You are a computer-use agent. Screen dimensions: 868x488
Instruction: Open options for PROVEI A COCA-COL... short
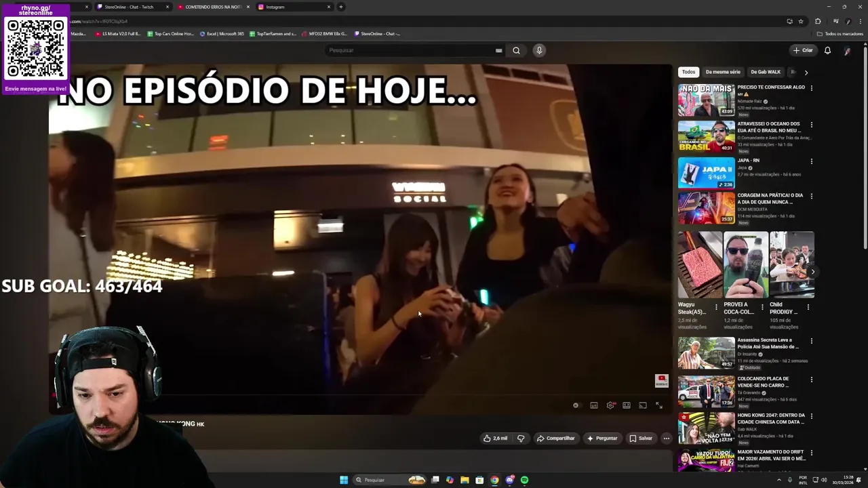point(762,307)
